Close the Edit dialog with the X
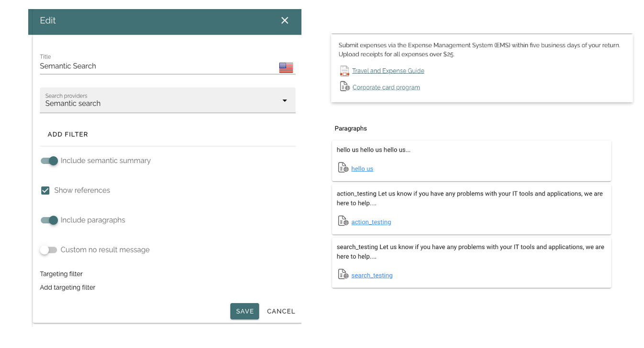 [285, 21]
